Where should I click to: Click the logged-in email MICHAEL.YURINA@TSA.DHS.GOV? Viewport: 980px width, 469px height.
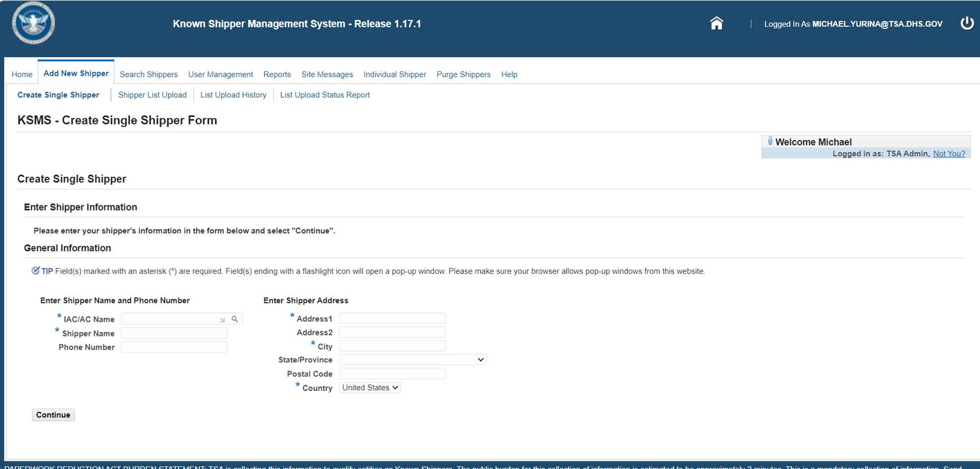(878, 24)
